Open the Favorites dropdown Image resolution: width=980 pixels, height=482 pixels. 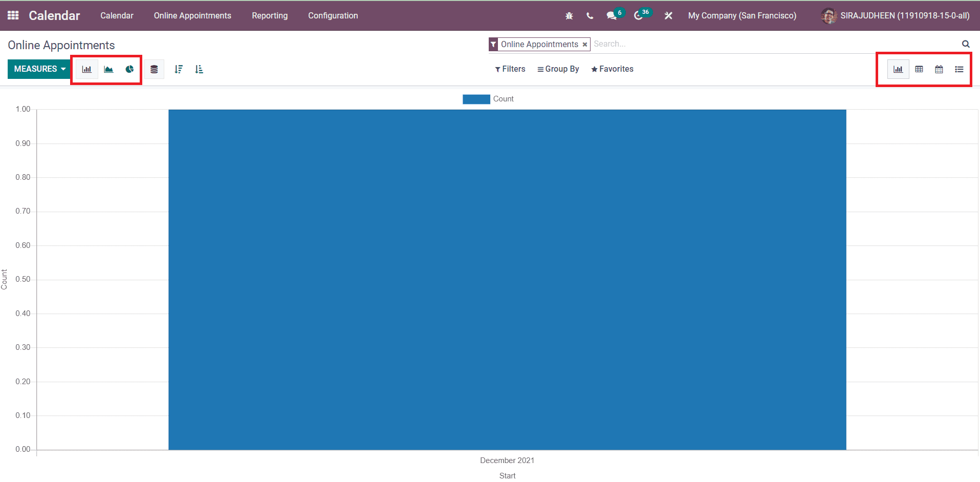(612, 69)
